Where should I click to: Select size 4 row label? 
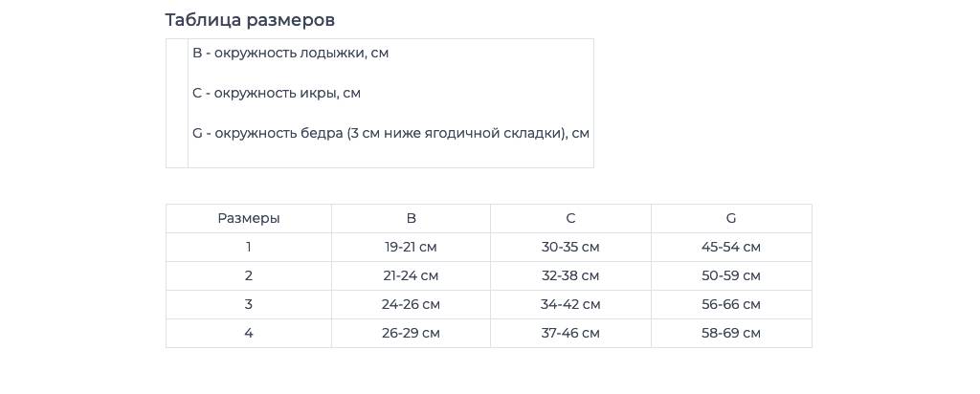coord(249,334)
